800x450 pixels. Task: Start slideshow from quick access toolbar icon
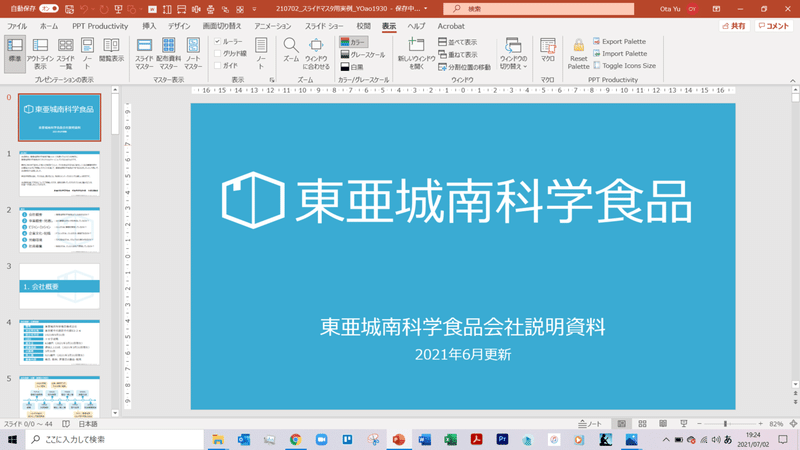118,9
